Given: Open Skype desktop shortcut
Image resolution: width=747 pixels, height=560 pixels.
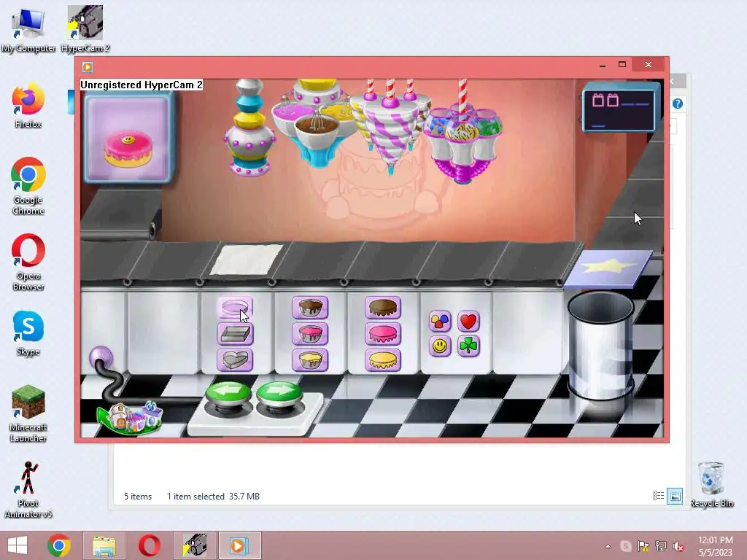Looking at the screenshot, I should coord(28,334).
